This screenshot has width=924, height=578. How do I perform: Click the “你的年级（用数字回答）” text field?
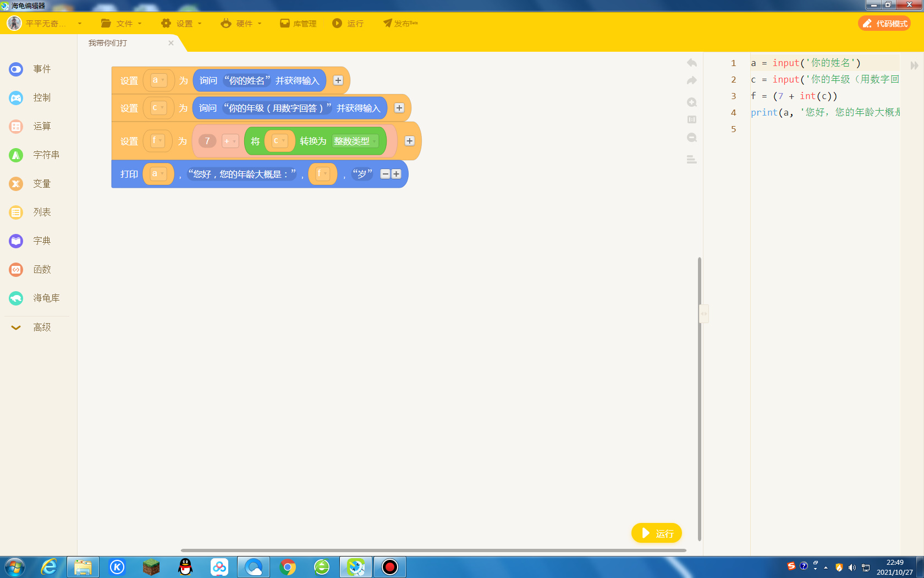277,108
